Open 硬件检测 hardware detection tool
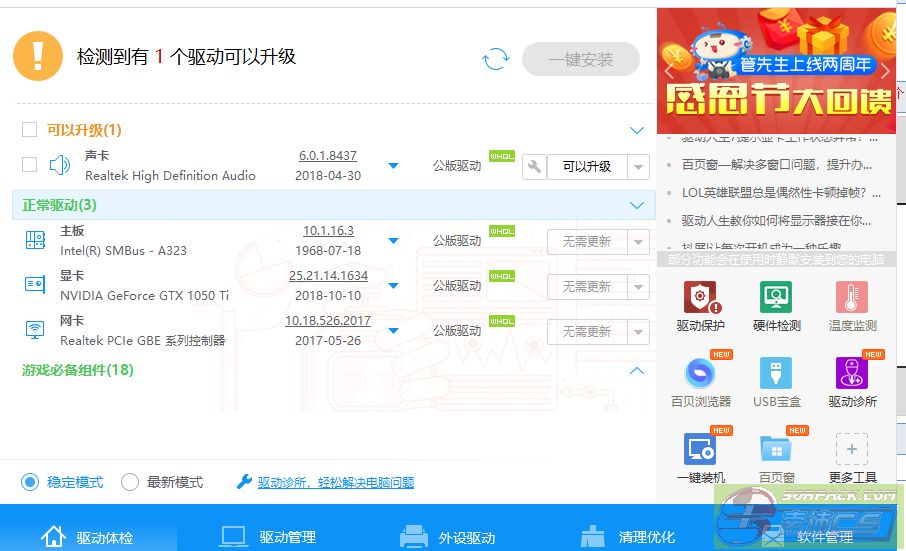The image size is (906, 551). 776,298
